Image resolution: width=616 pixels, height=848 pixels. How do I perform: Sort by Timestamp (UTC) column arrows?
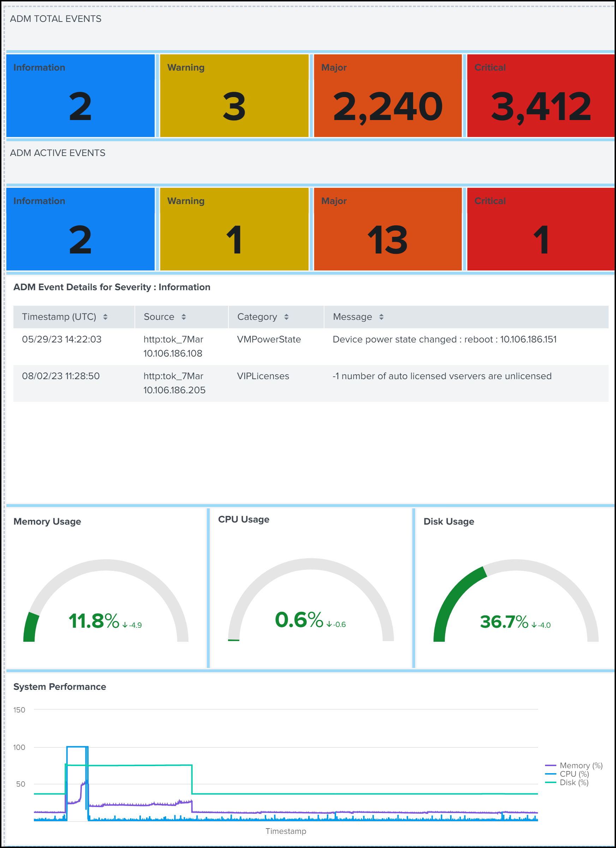106,317
